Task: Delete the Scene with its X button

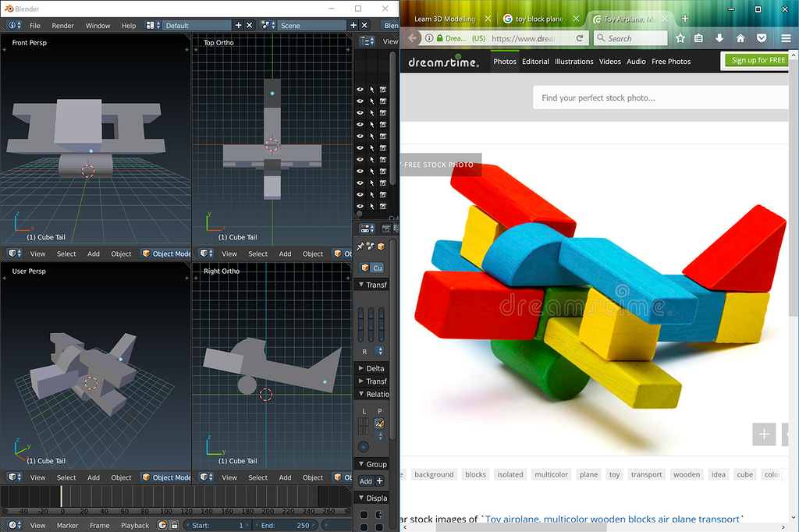Action: [364, 25]
